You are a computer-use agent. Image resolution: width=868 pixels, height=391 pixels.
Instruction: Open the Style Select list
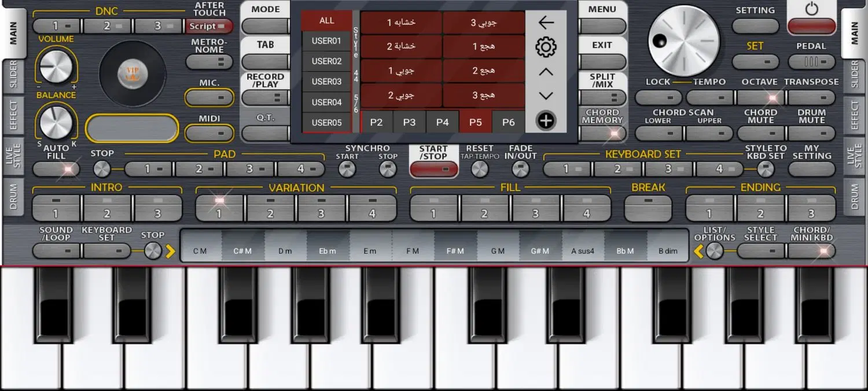pyautogui.click(x=761, y=251)
